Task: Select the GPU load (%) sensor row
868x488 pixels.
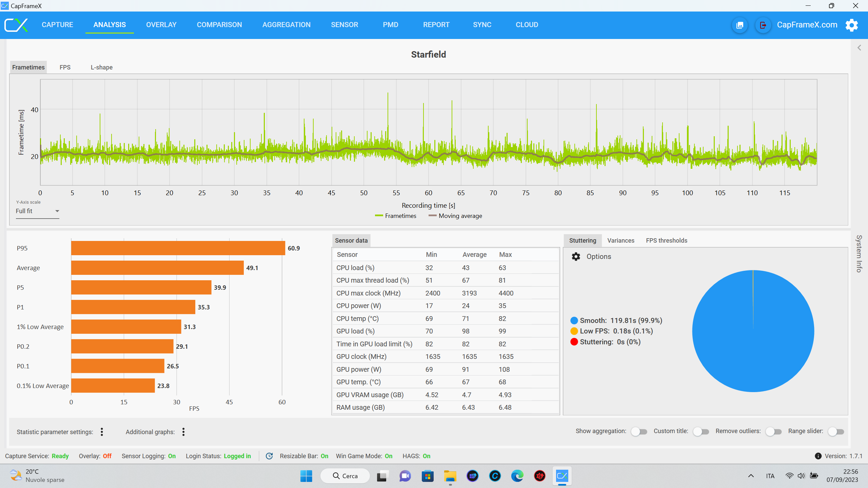Action: [445, 331]
